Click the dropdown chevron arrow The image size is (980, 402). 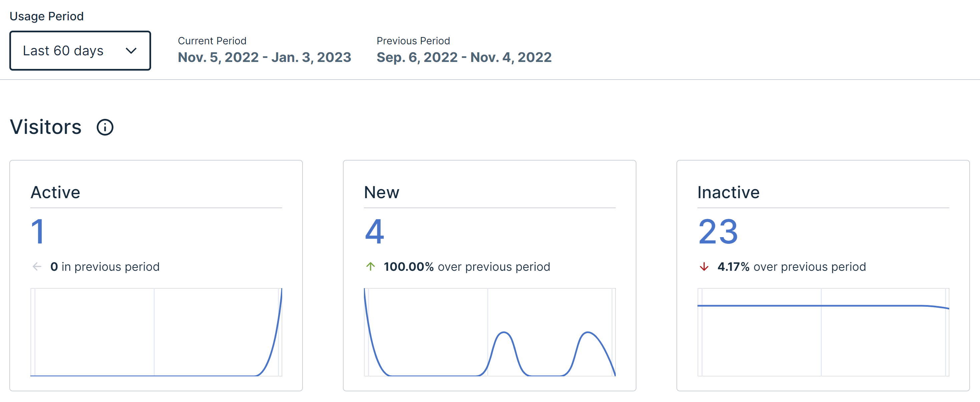click(x=131, y=51)
